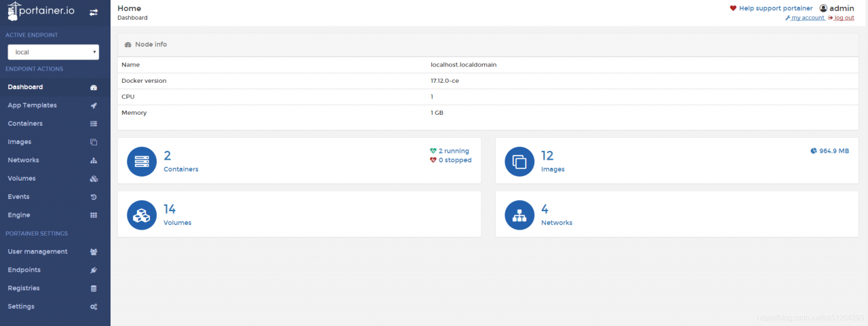This screenshot has height=326, width=868.
Task: Click the Registries database icon
Action: (94, 289)
